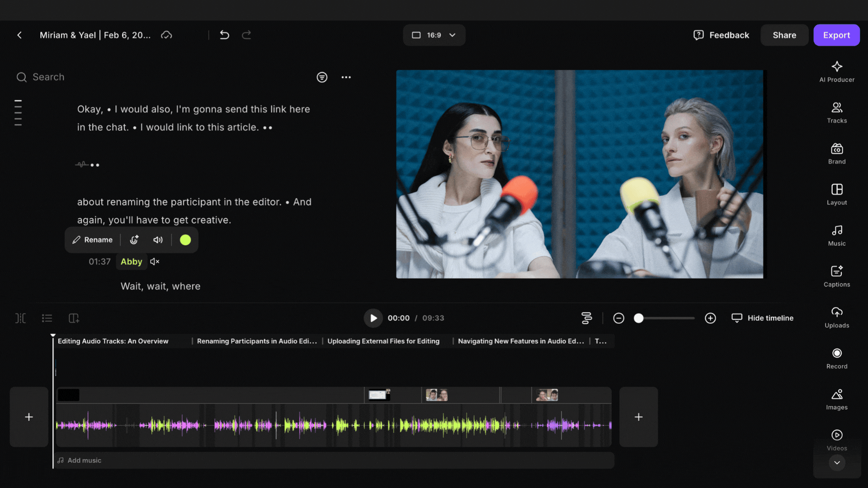Select Uploading External Files chapter
The width and height of the screenshot is (868, 488).
pyautogui.click(x=383, y=341)
